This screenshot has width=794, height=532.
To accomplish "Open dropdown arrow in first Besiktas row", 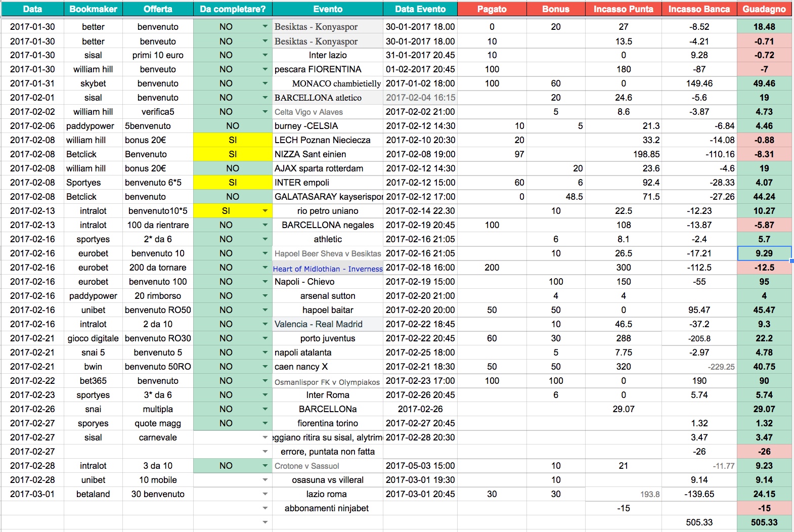I will coord(265,26).
